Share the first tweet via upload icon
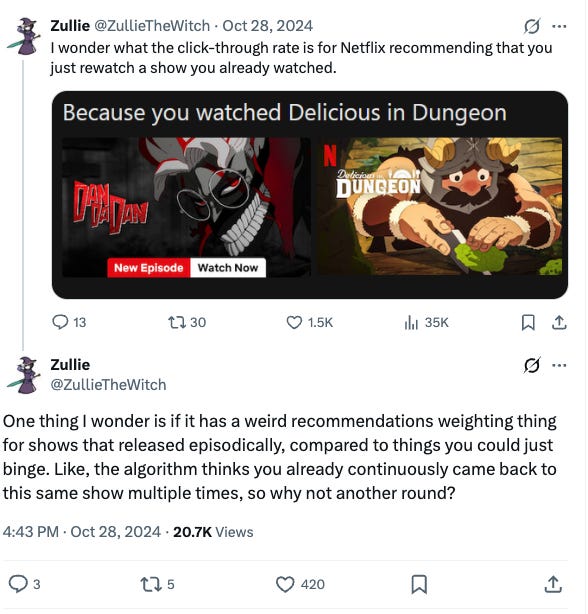Viewport: 588px width, 614px height. pos(559,323)
